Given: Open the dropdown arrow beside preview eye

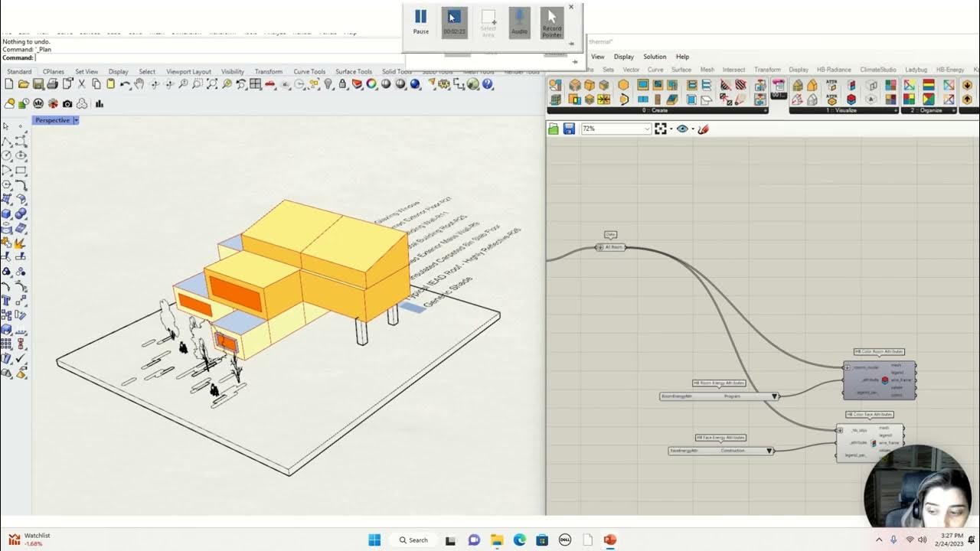Looking at the screenshot, I should (x=693, y=129).
